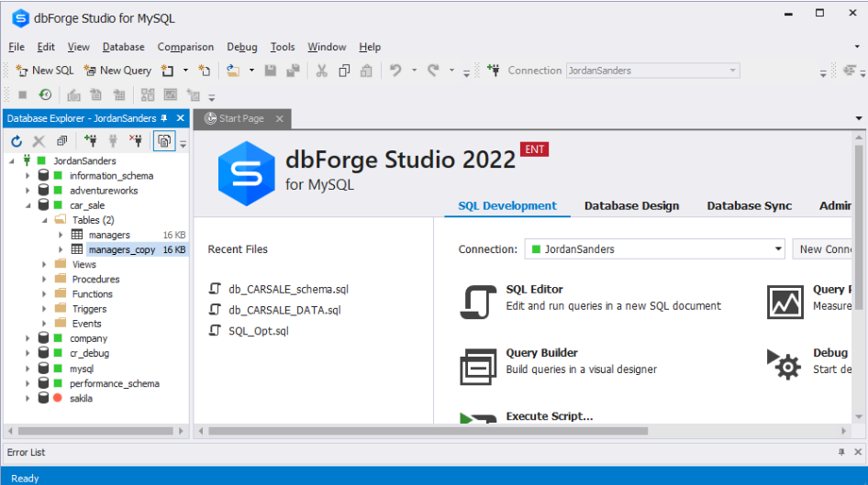This screenshot has height=485, width=868.
Task: Click the green history clock icon in second toolbar
Action: point(45,95)
